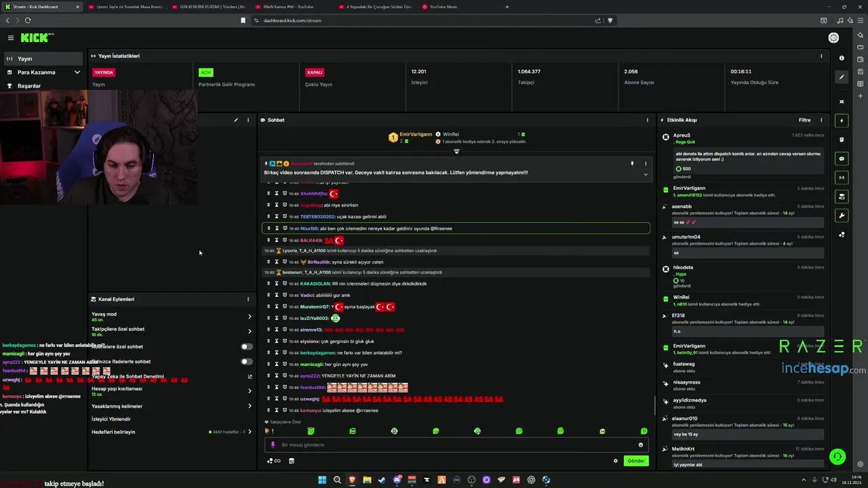Open the Filtre activity feed filter
The image size is (868, 488).
(x=804, y=120)
